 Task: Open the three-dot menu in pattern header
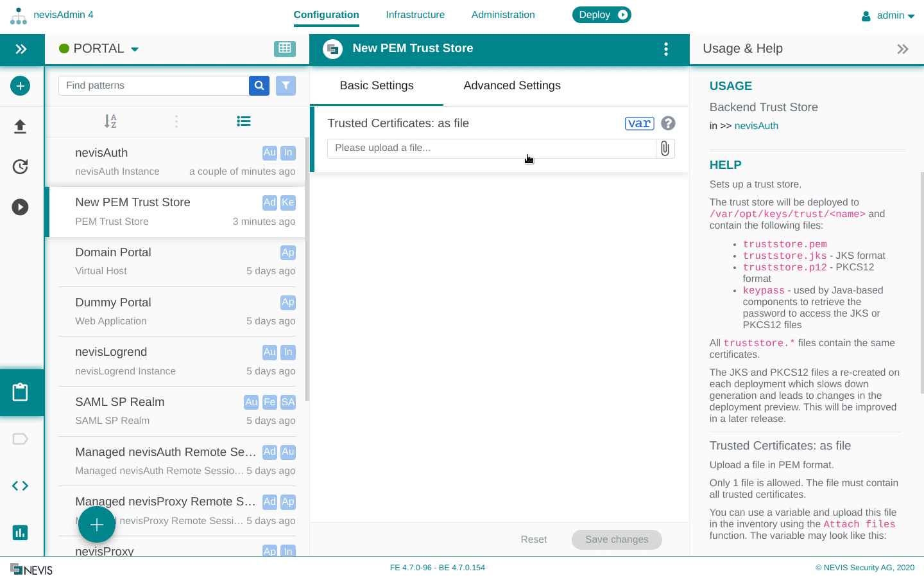666,49
